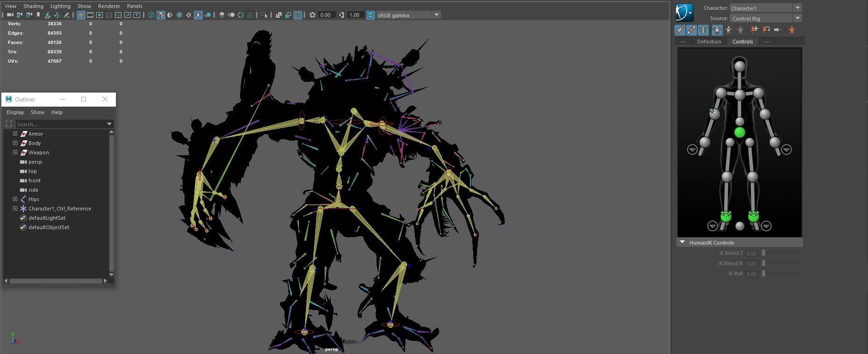
Task: Click the Show/Hide FK bones icon
Action: tap(691, 30)
